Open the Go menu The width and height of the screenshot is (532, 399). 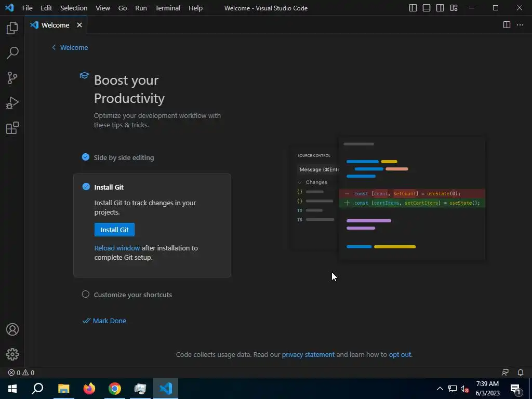tap(123, 8)
